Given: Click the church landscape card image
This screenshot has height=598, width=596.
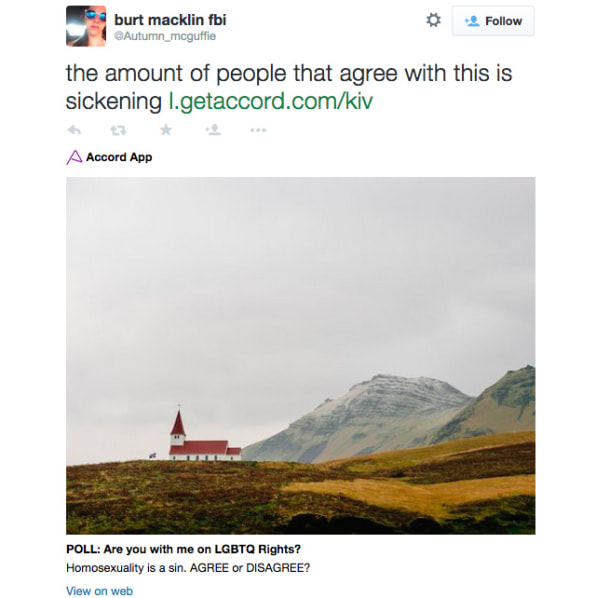Looking at the screenshot, I should [x=300, y=355].
